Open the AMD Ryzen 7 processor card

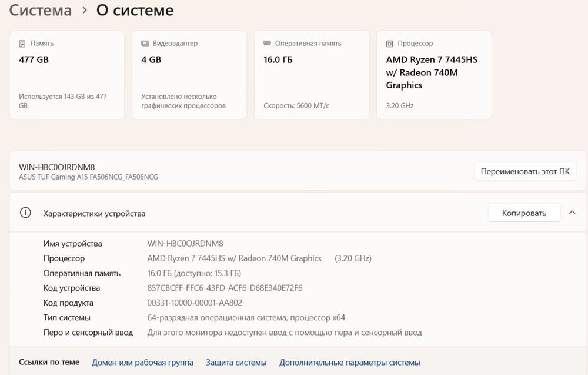pos(434,75)
